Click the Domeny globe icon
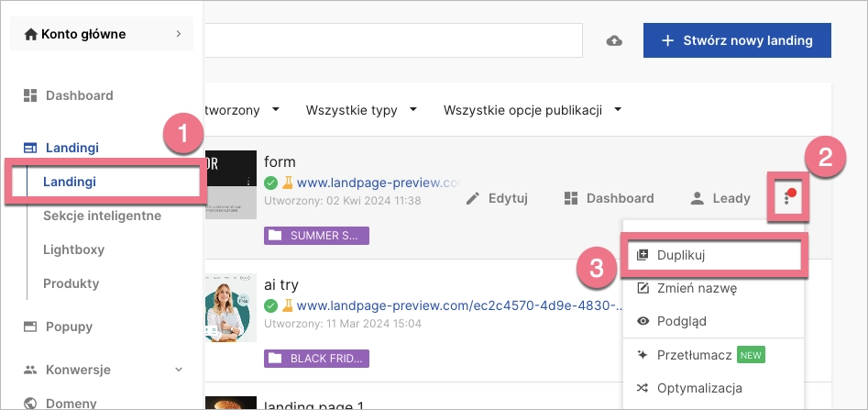Image resolution: width=868 pixels, height=410 pixels. [x=30, y=403]
